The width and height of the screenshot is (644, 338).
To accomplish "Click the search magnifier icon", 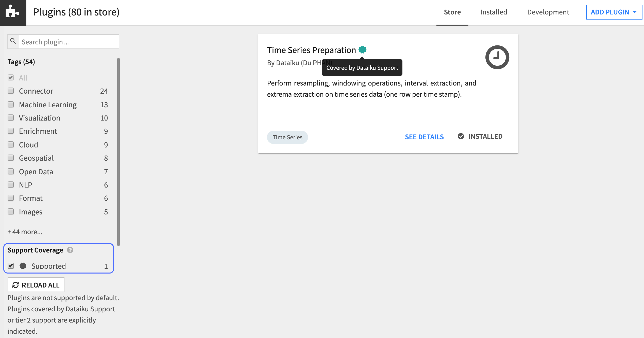I will coord(13,41).
